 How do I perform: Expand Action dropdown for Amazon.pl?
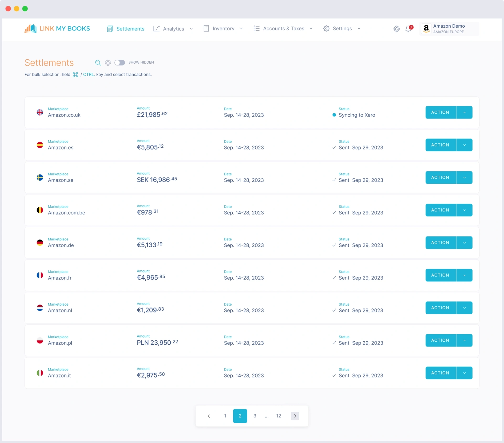tap(464, 341)
